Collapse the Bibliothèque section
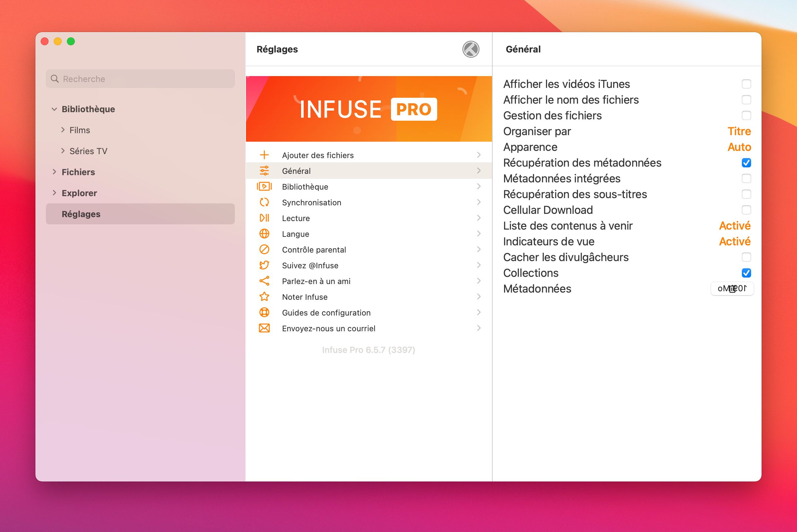This screenshot has width=797, height=532. (54, 109)
